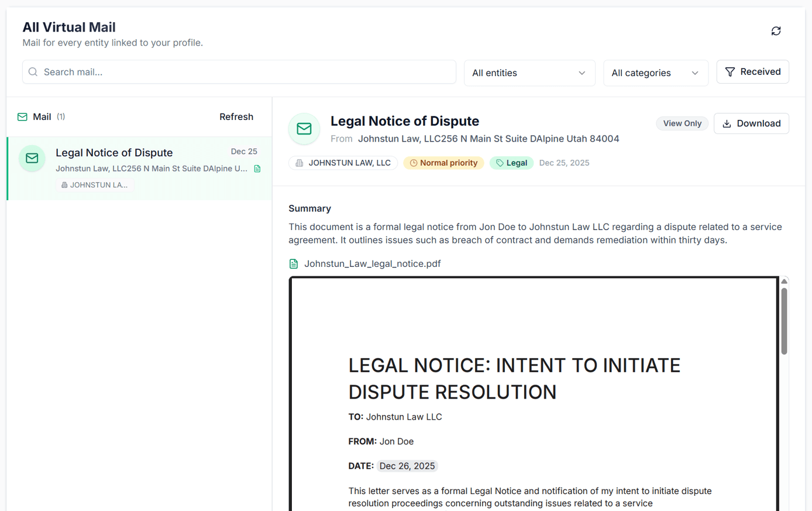Click the attachment document icon in list row
The height and width of the screenshot is (511, 812).
[x=257, y=169]
